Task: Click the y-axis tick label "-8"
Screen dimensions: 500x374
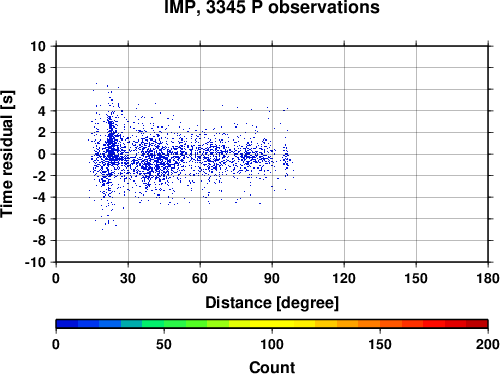Action: click(39, 241)
